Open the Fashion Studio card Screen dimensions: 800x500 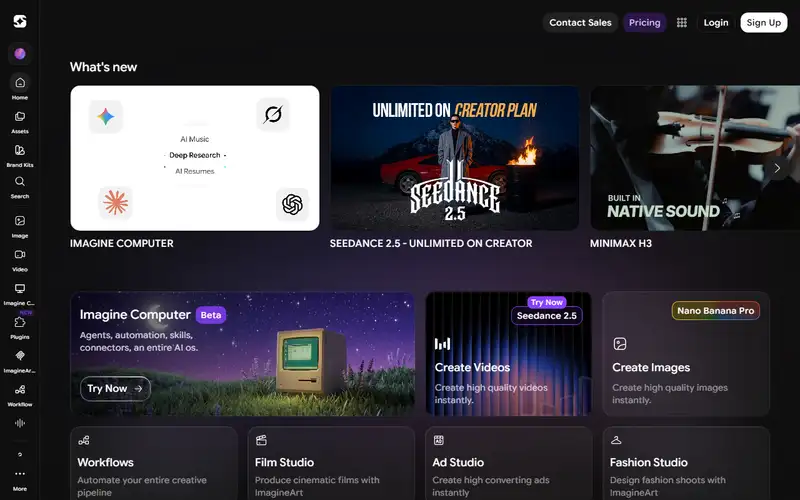coord(686,463)
